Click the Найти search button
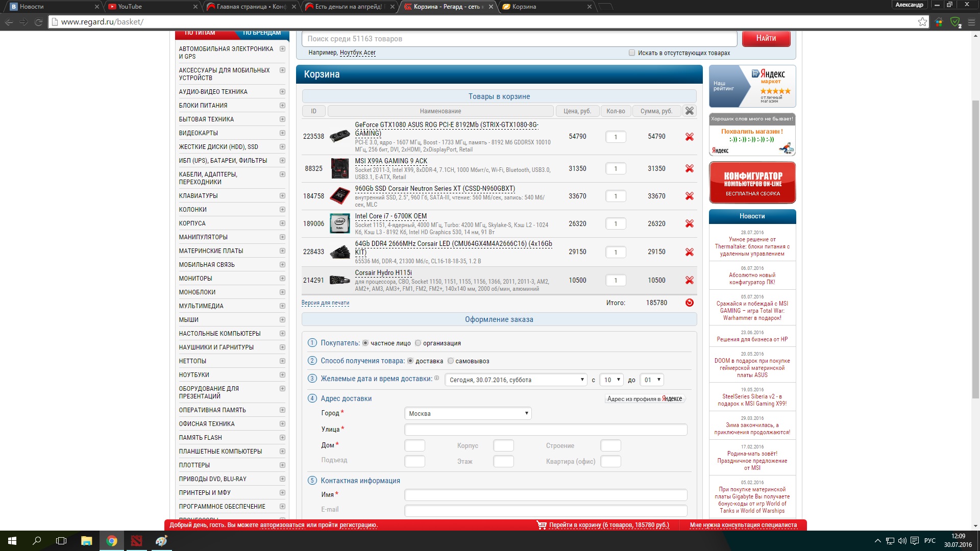 [766, 38]
